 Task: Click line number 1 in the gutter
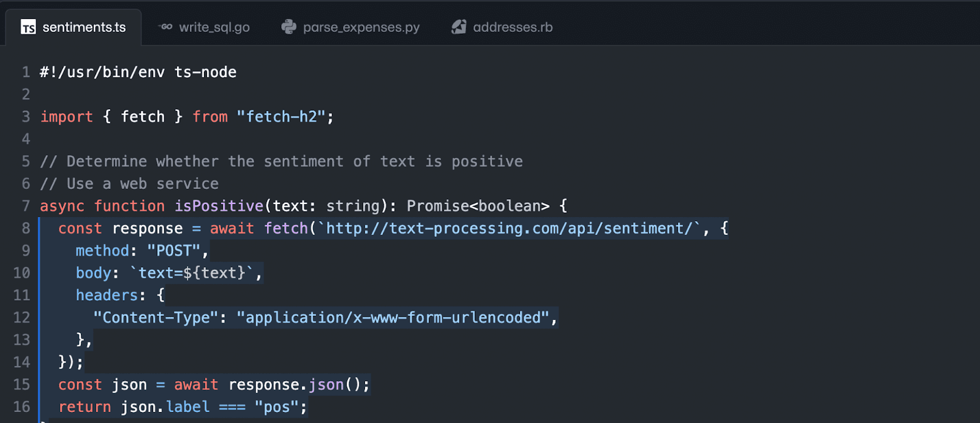point(26,72)
